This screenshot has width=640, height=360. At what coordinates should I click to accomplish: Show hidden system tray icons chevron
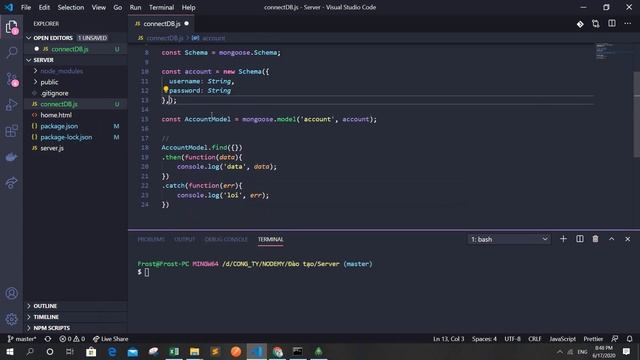tap(560, 351)
